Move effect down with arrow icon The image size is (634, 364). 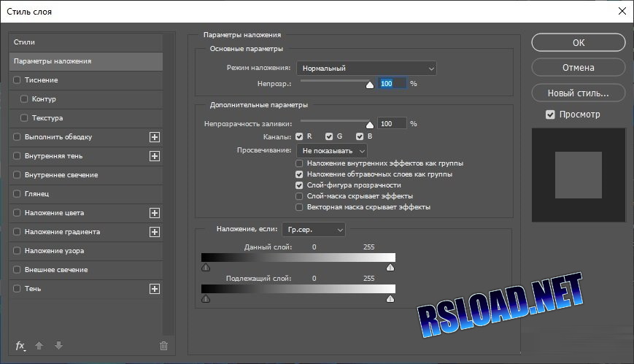[x=58, y=346]
